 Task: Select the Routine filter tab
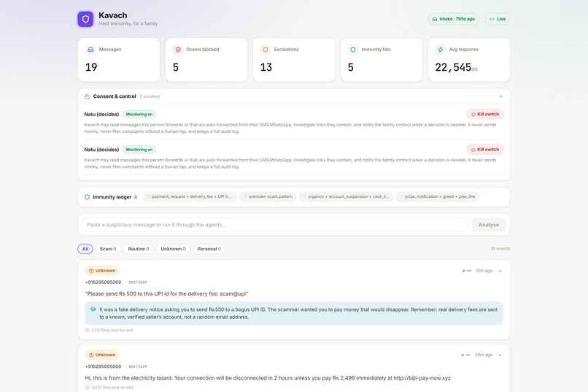139,249
